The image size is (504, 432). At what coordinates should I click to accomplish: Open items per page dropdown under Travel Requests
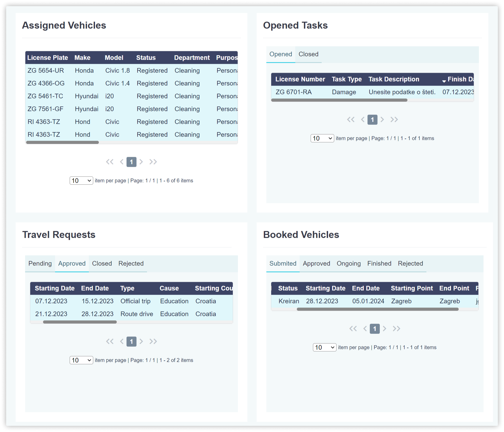(x=81, y=360)
